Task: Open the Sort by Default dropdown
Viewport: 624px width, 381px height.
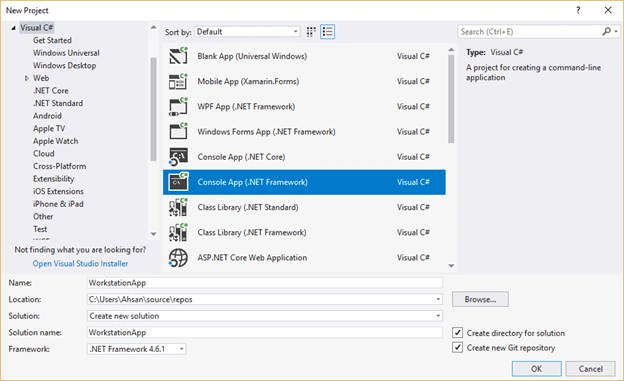Action: click(x=247, y=32)
